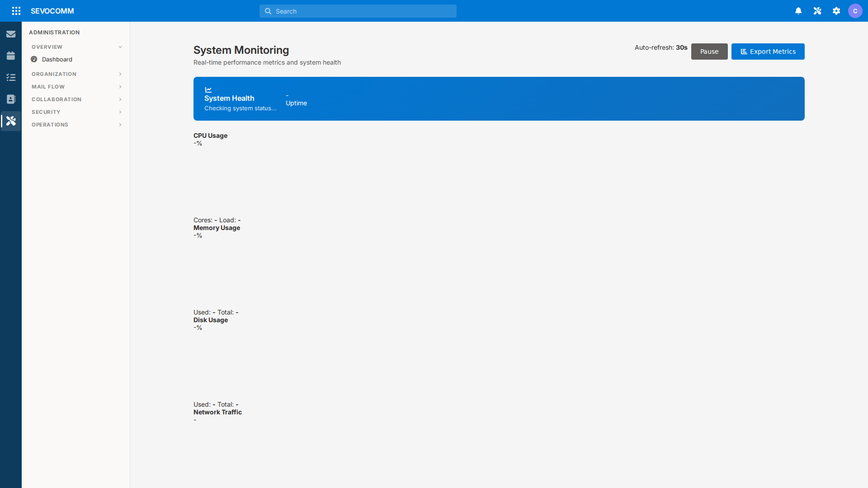Viewport: 868px width, 488px height.
Task: Select the Calendar icon in left sidebar
Action: (x=11, y=56)
